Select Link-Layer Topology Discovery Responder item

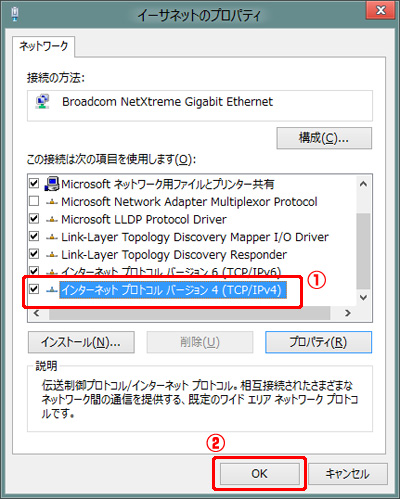[x=174, y=255]
